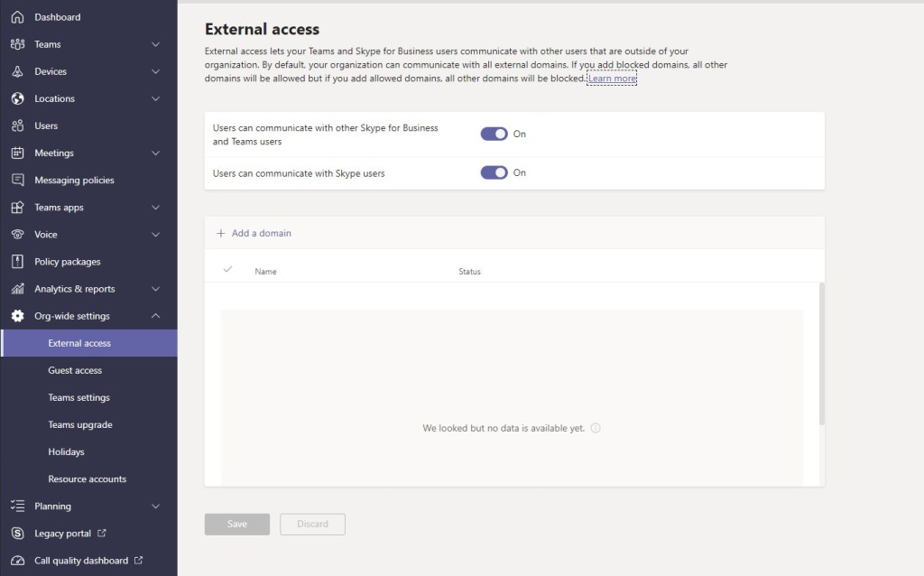This screenshot has height=576, width=924.
Task: Click the Legacy portal Skype icon
Action: pos(17,534)
